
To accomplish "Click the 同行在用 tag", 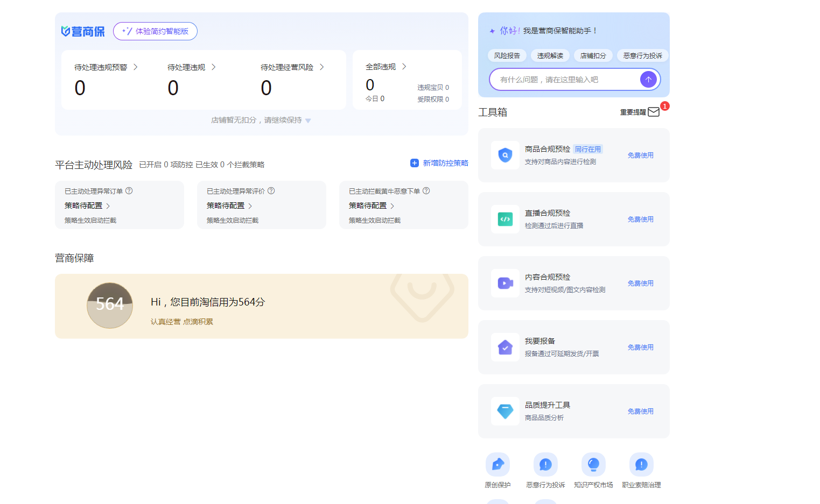I will point(588,150).
